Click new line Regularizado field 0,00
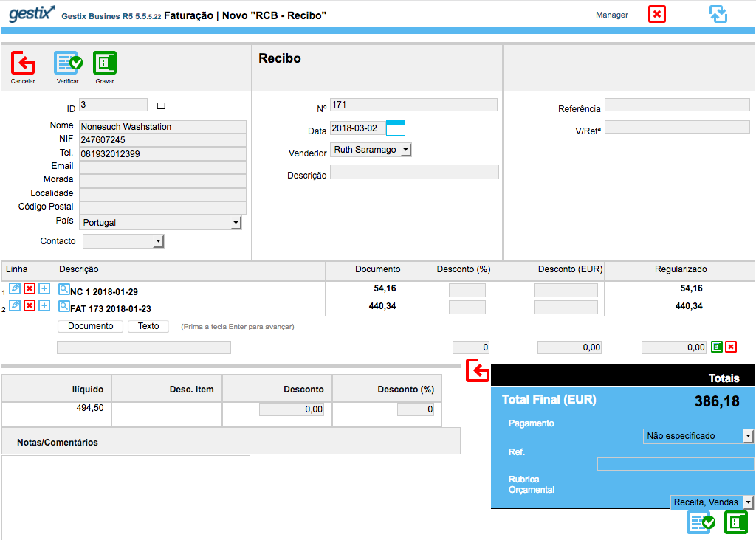 [674, 347]
